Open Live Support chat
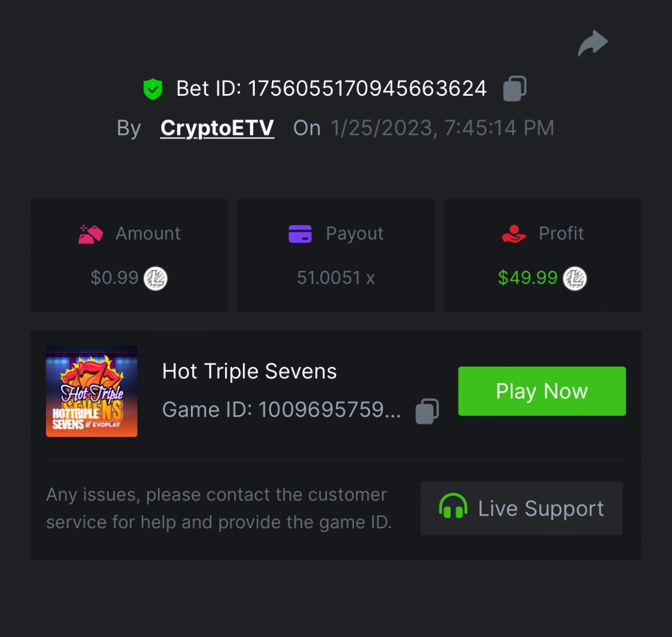The width and height of the screenshot is (672, 637). (521, 508)
